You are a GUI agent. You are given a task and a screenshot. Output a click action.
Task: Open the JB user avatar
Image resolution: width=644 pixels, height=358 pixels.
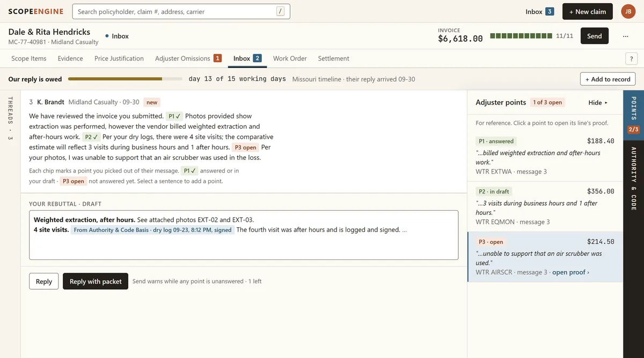(x=628, y=11)
